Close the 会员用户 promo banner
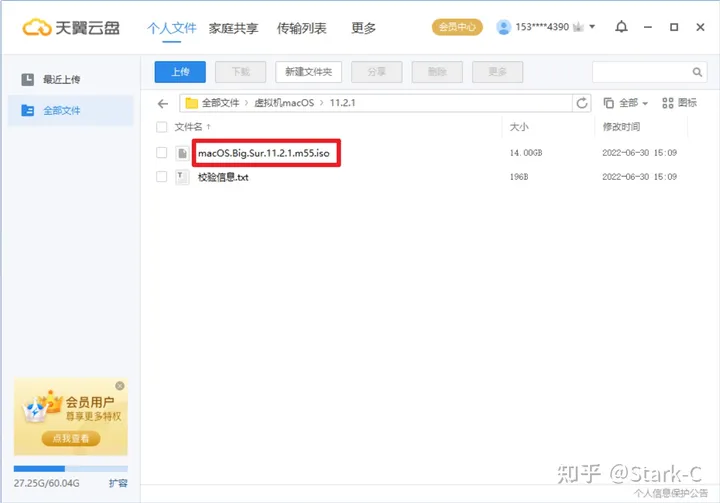 (x=120, y=386)
